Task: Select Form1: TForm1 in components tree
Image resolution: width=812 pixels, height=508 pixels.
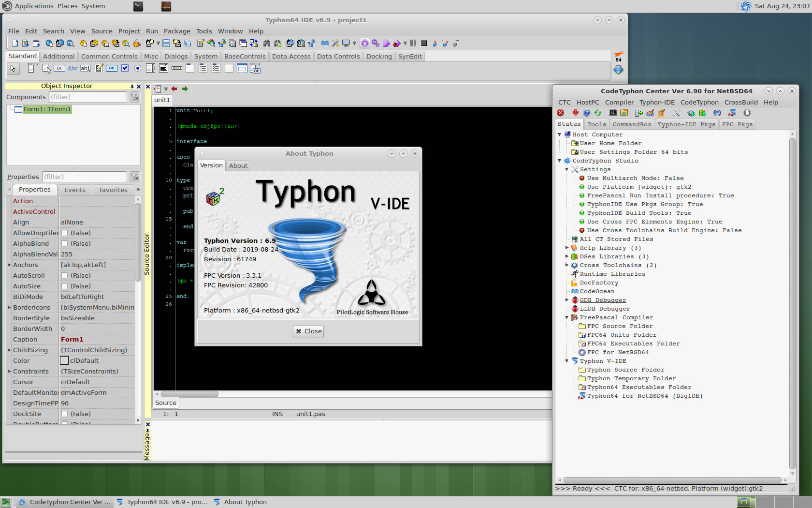Action: click(47, 109)
